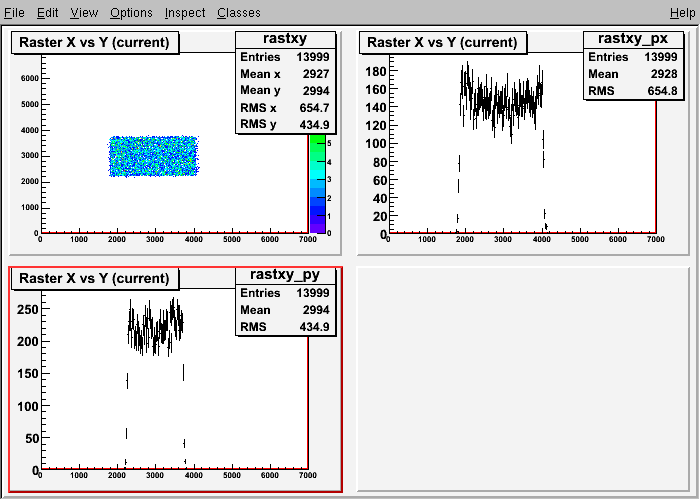This screenshot has height=500, width=700.
Task: Click the rastxy stats box title
Action: (285, 39)
